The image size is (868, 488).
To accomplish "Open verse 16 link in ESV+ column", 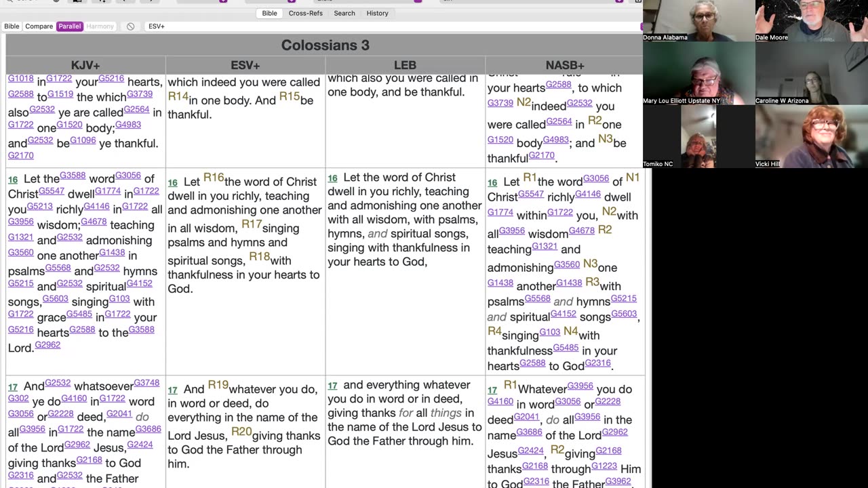I will tap(172, 182).
